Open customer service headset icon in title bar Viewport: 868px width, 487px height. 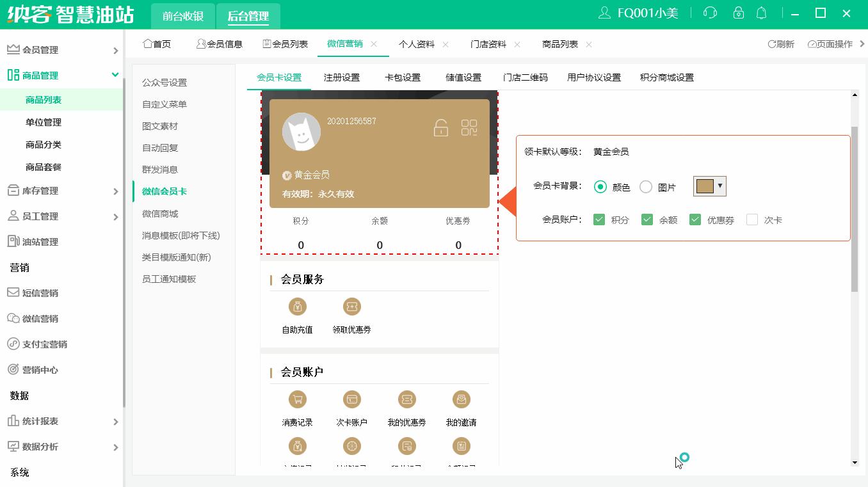tap(709, 13)
